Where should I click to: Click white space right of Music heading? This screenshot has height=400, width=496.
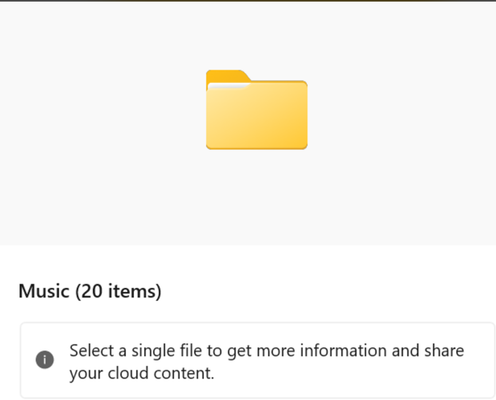click(328, 291)
